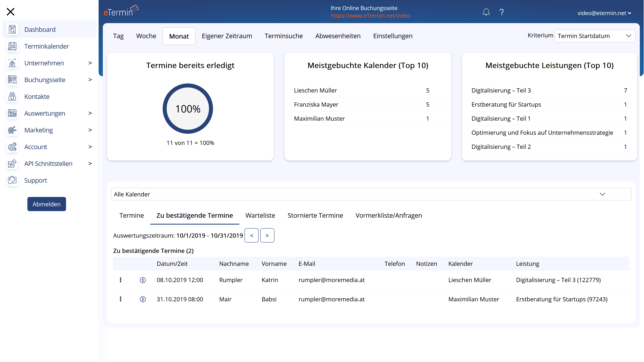Open the Abwesenheiten tab
The height and width of the screenshot is (362, 644).
pyautogui.click(x=338, y=36)
